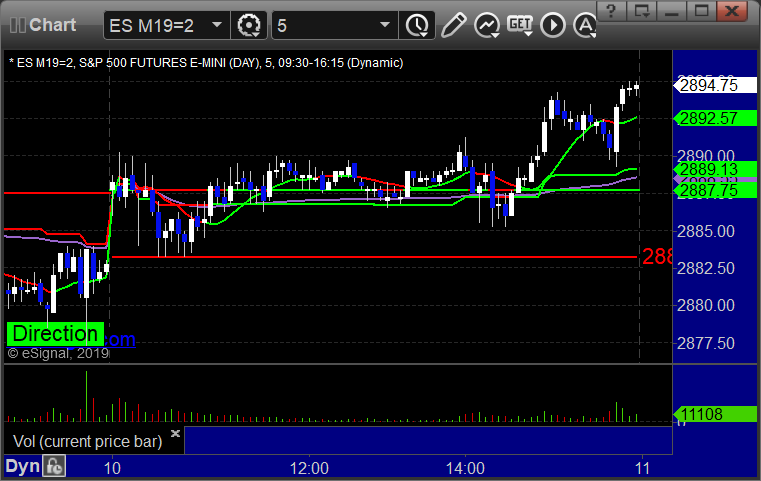Open the symbol settings gear icon
Screen dimensions: 761x481
coord(248,25)
